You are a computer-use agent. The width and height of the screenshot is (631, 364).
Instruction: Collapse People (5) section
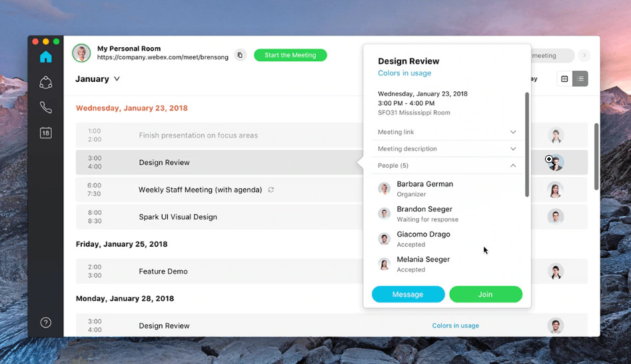coord(446,166)
